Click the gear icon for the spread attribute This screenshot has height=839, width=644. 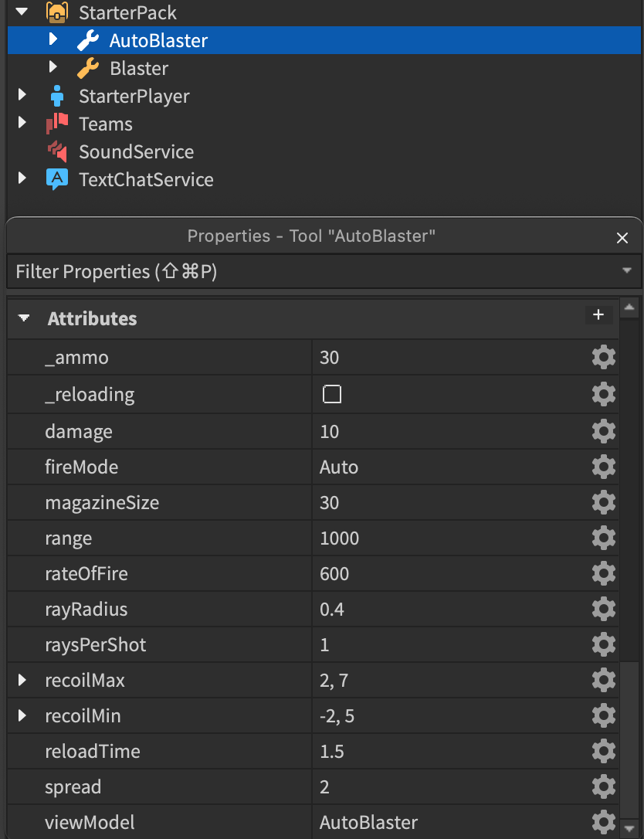click(603, 786)
